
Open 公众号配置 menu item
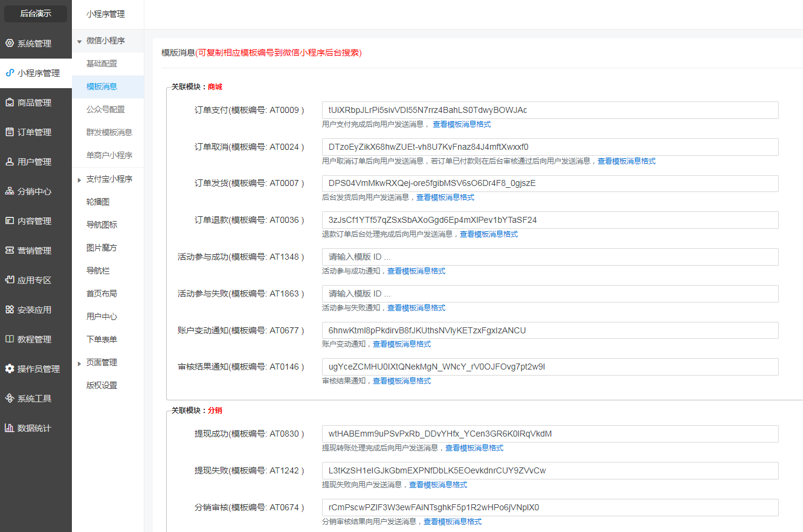coord(106,109)
